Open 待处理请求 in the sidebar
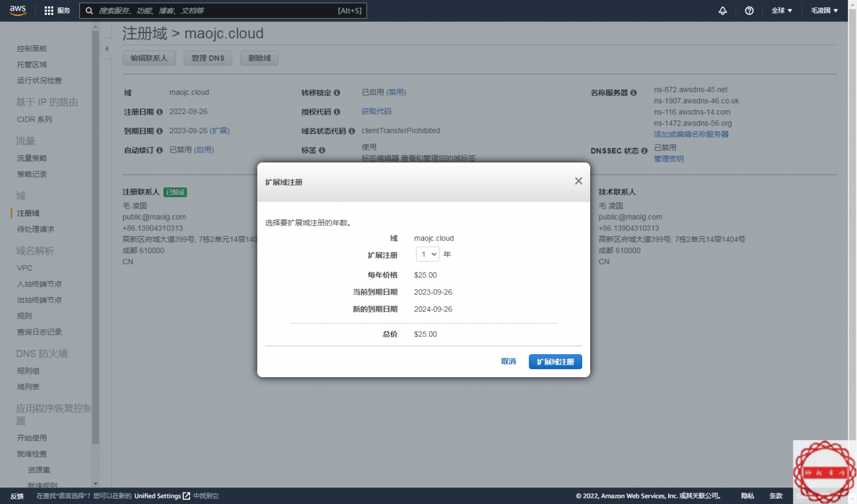Viewport: 857px width, 504px height. 35,229
